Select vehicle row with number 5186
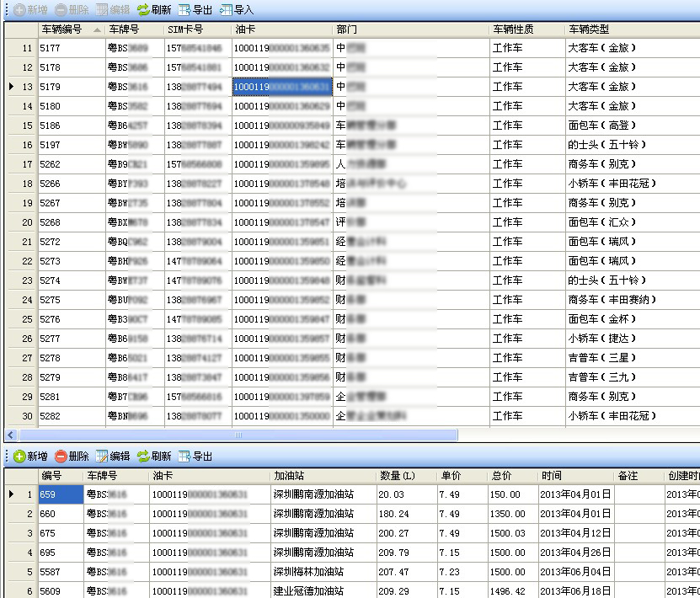700x598 pixels. [x=71, y=125]
